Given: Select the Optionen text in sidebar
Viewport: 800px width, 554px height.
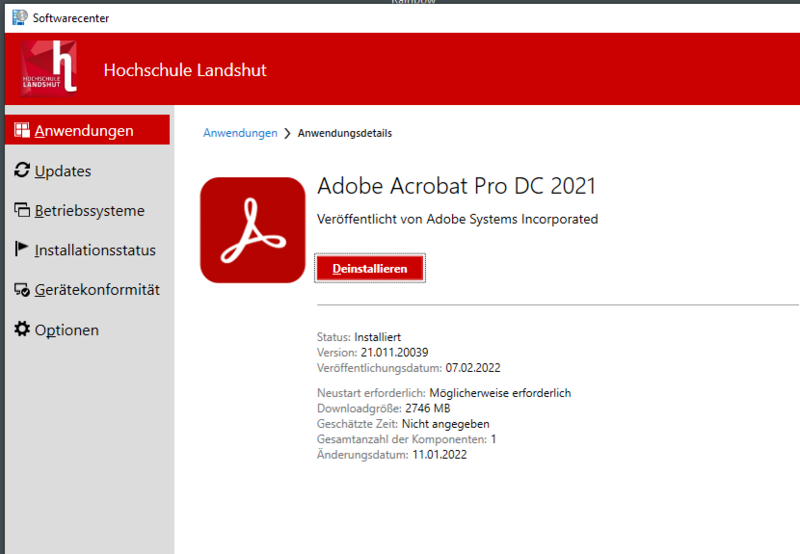Looking at the screenshot, I should point(67,330).
